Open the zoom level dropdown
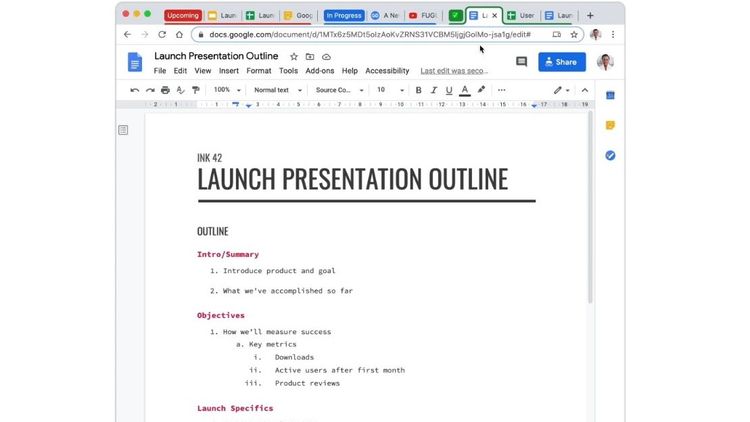750x422 pixels. 227,90
